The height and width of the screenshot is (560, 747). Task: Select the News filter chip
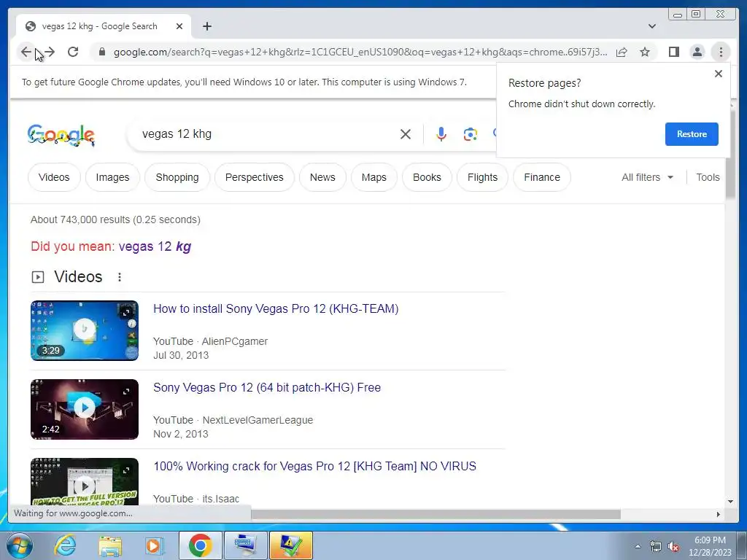322,177
